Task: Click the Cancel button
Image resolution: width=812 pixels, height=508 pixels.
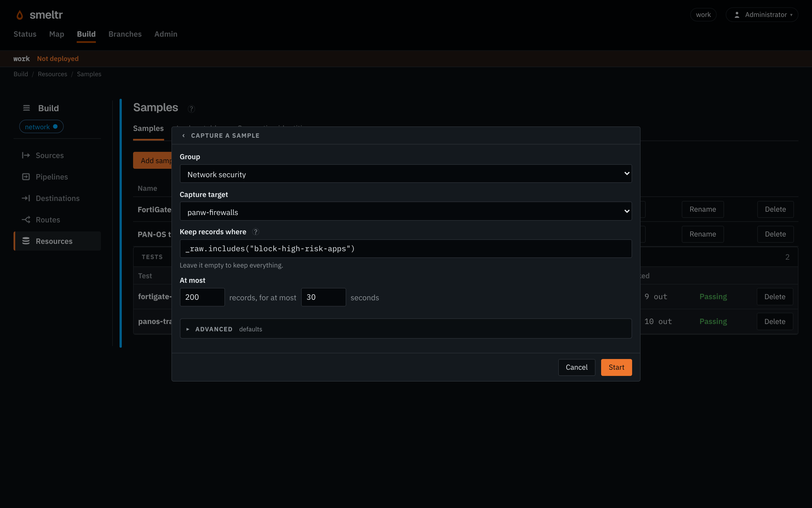Action: [577, 367]
